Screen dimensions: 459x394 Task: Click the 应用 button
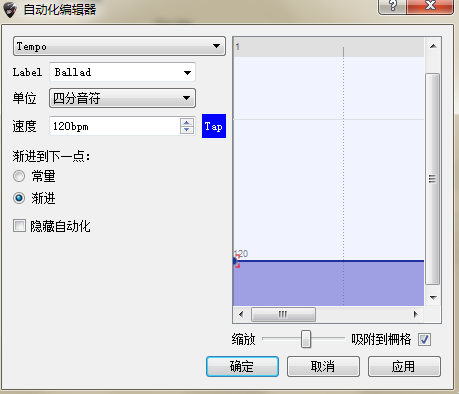[404, 366]
